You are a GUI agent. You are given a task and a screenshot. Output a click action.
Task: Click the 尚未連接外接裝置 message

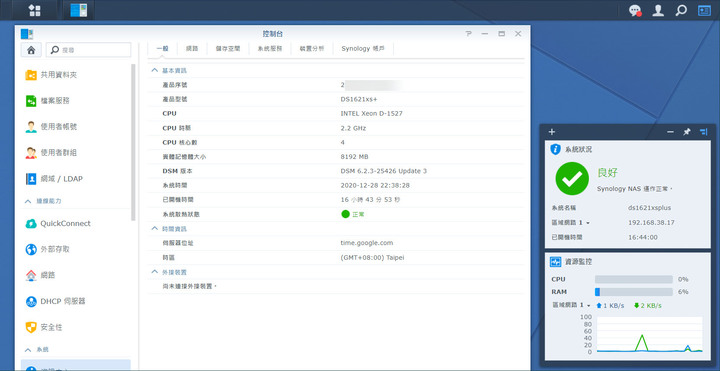(189, 286)
